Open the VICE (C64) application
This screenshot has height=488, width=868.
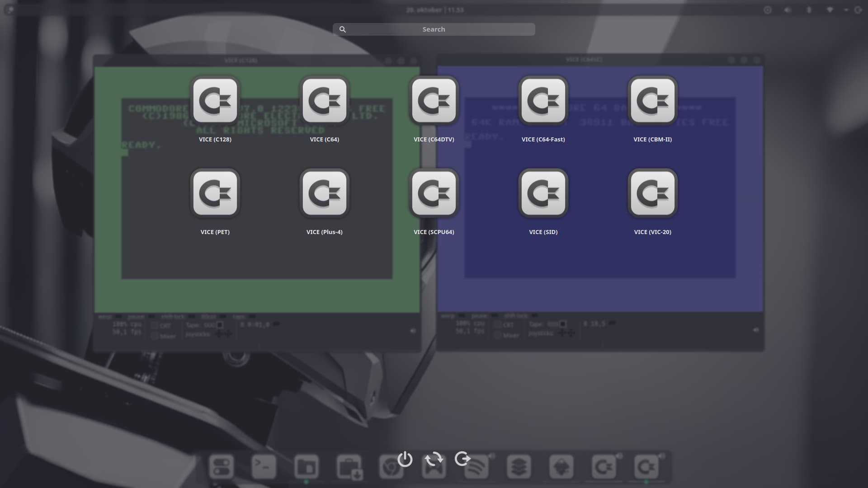click(325, 101)
